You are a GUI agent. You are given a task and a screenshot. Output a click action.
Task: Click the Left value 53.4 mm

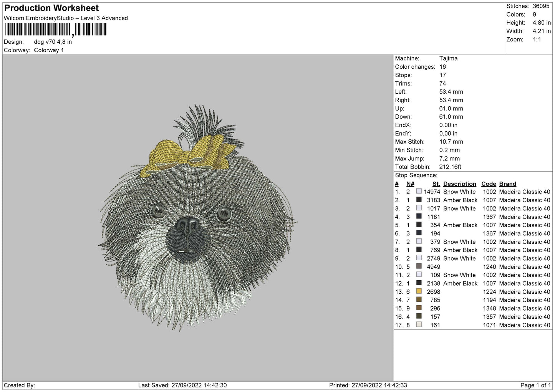(451, 92)
